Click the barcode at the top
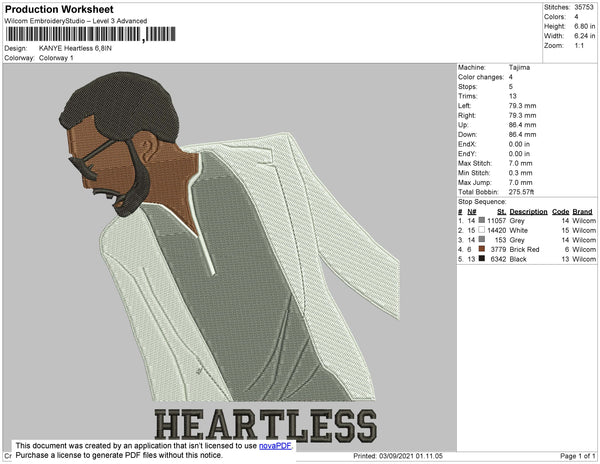This screenshot has width=600, height=464. 91,34
